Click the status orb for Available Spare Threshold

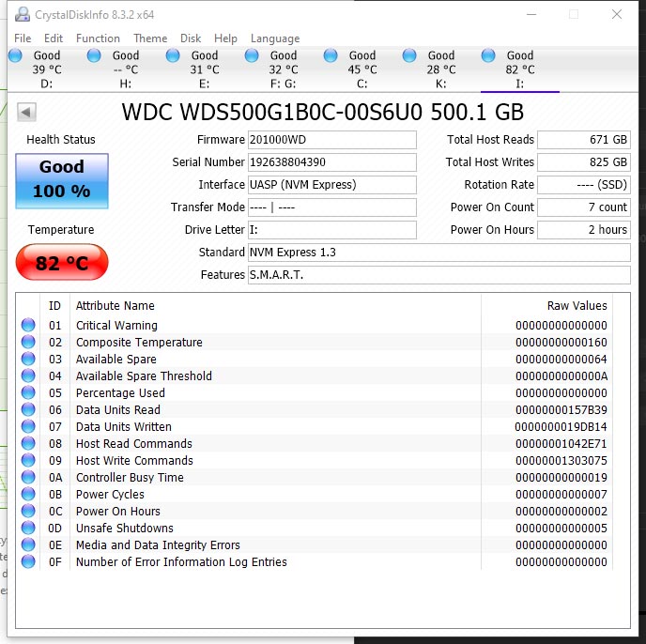click(28, 376)
